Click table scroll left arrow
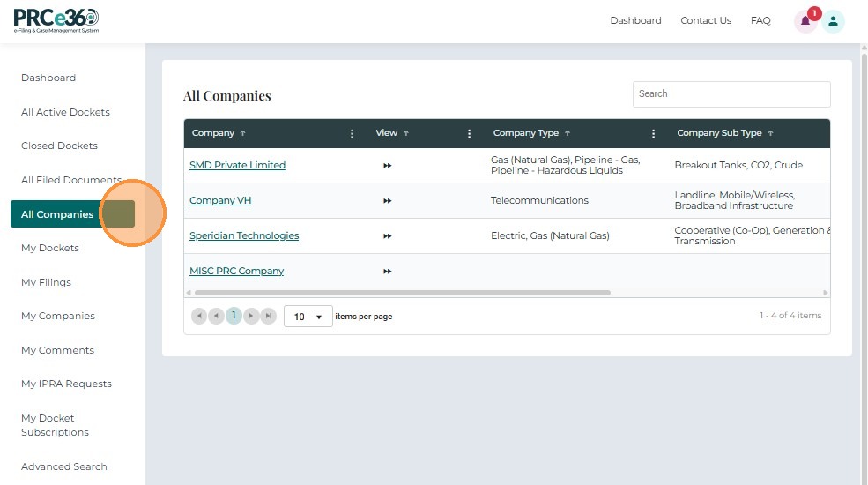The width and height of the screenshot is (868, 485). pos(189,293)
